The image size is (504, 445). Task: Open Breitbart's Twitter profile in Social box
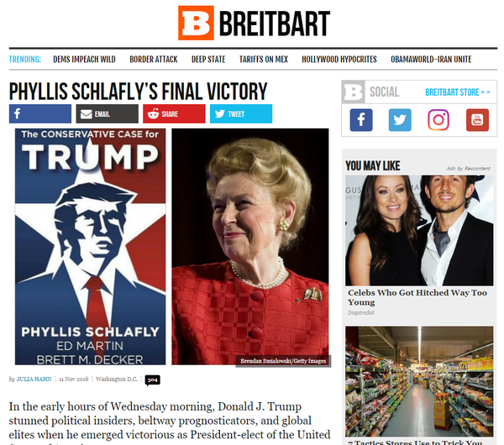pyautogui.click(x=400, y=120)
